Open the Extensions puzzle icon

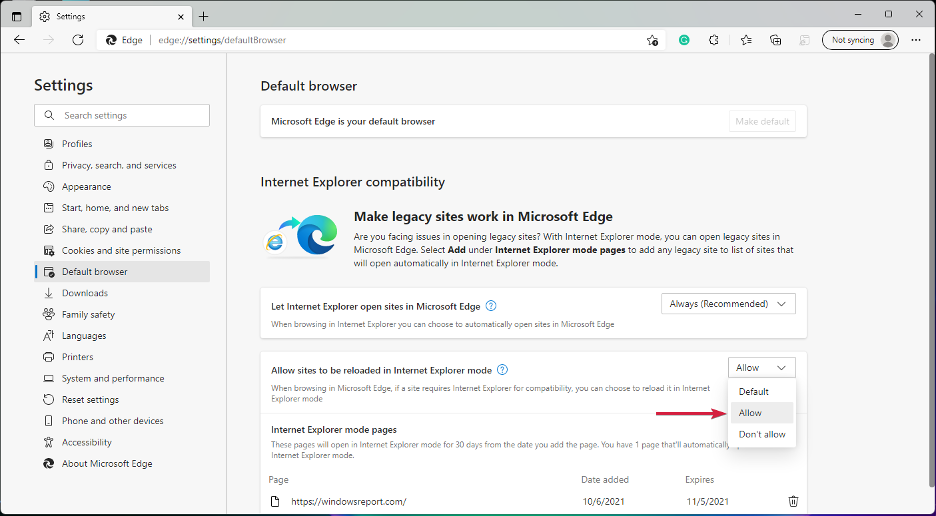click(x=714, y=40)
